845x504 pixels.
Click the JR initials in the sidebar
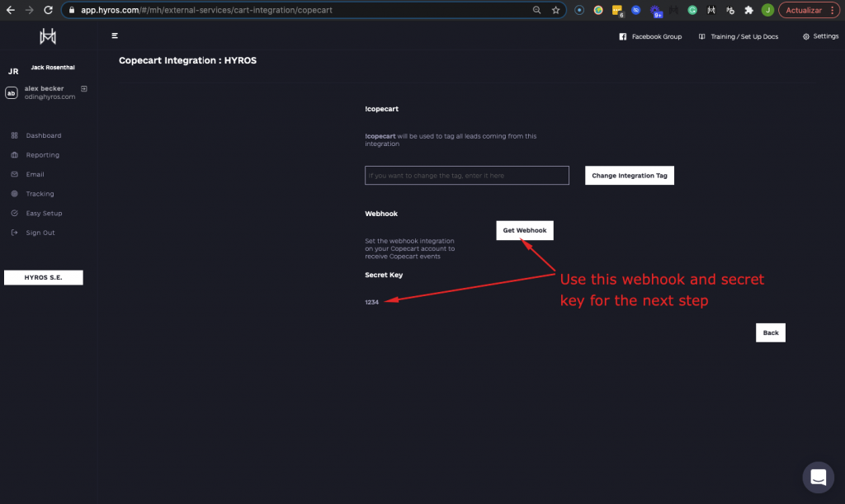[x=13, y=71]
